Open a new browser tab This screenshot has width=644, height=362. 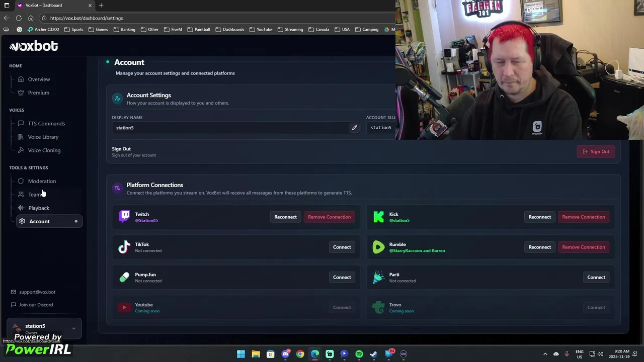(101, 5)
